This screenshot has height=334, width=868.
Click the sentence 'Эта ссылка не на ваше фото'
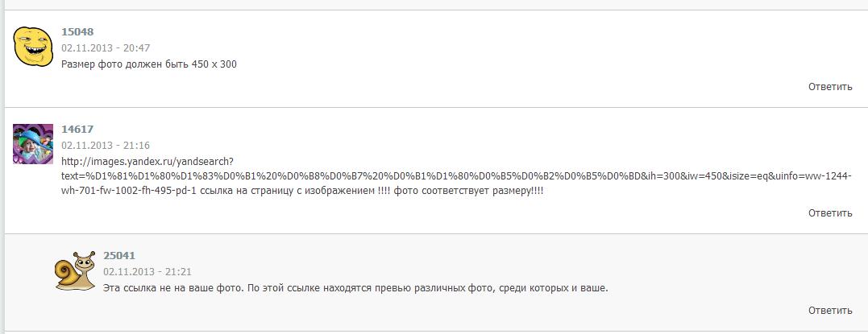[170, 288]
